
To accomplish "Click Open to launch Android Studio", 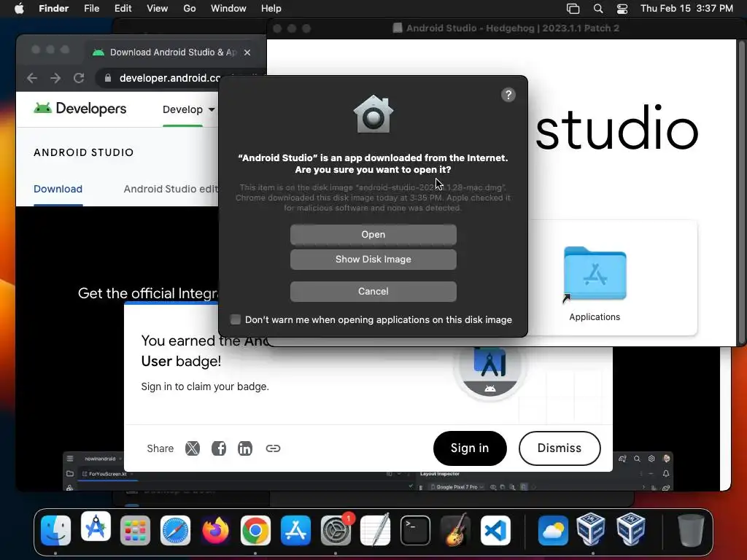I will (373, 234).
